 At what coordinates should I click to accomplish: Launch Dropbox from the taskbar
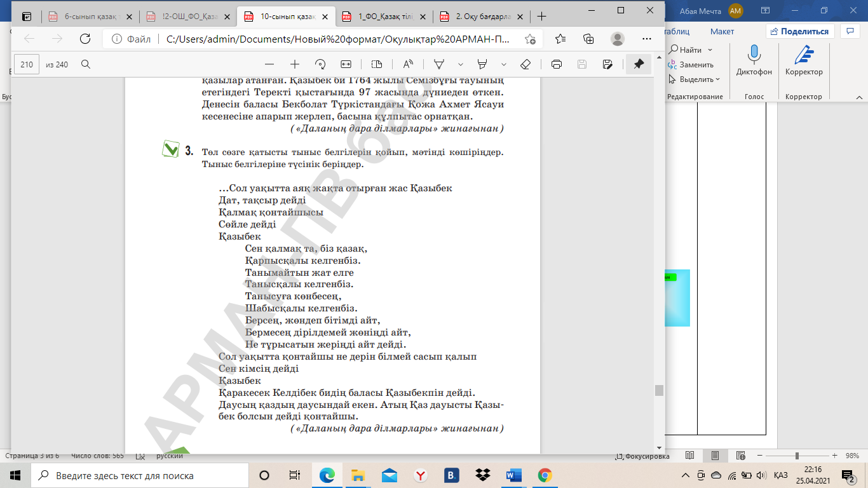[482, 475]
